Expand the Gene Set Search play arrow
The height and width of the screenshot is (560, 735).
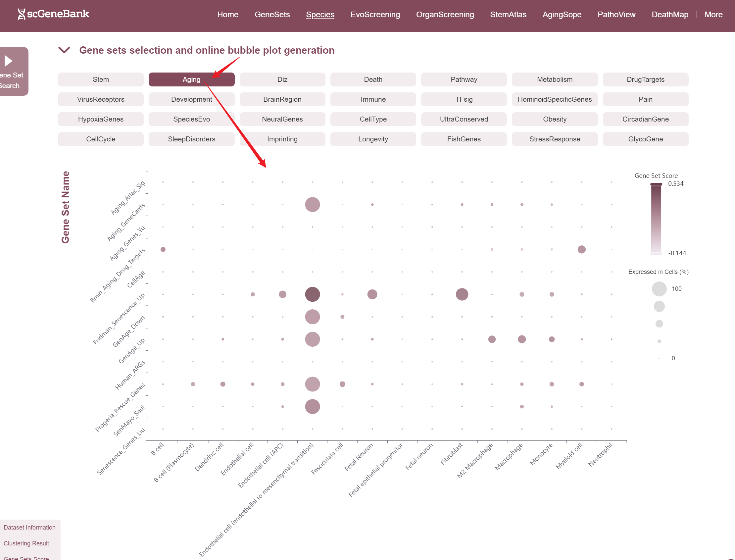click(9, 61)
